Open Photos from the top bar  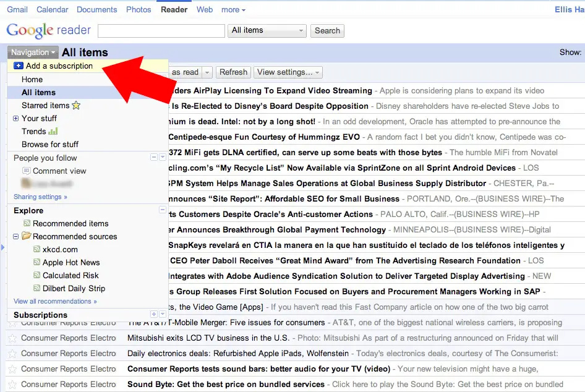coord(139,10)
